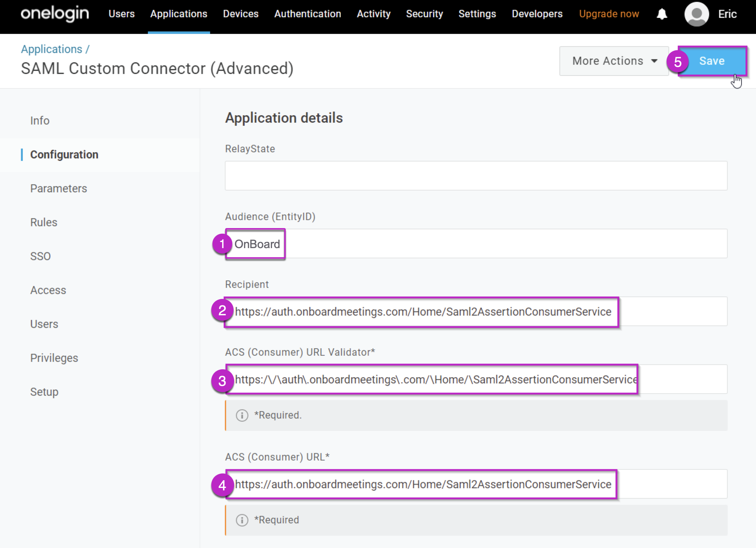Focus the Recipient URL field

click(476, 311)
